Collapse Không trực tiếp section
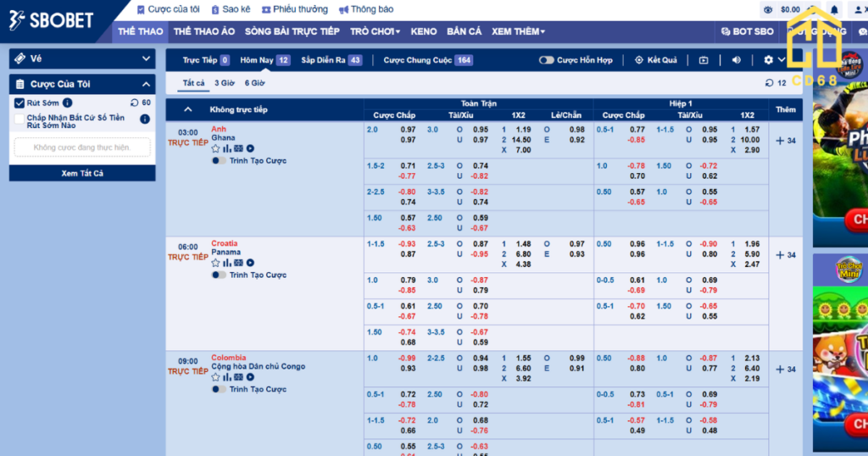868x456 pixels. 188,109
